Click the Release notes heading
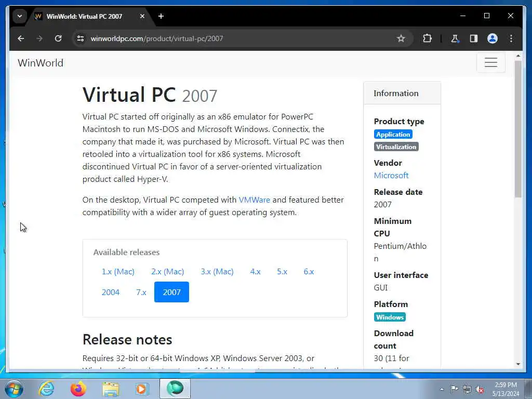Viewport: 532px width, 399px height. pos(127,340)
